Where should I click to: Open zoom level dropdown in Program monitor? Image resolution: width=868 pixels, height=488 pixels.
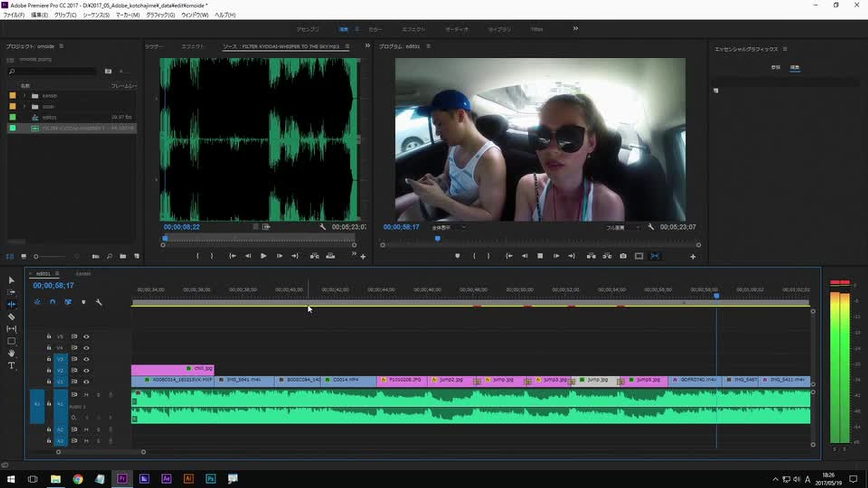[448, 227]
